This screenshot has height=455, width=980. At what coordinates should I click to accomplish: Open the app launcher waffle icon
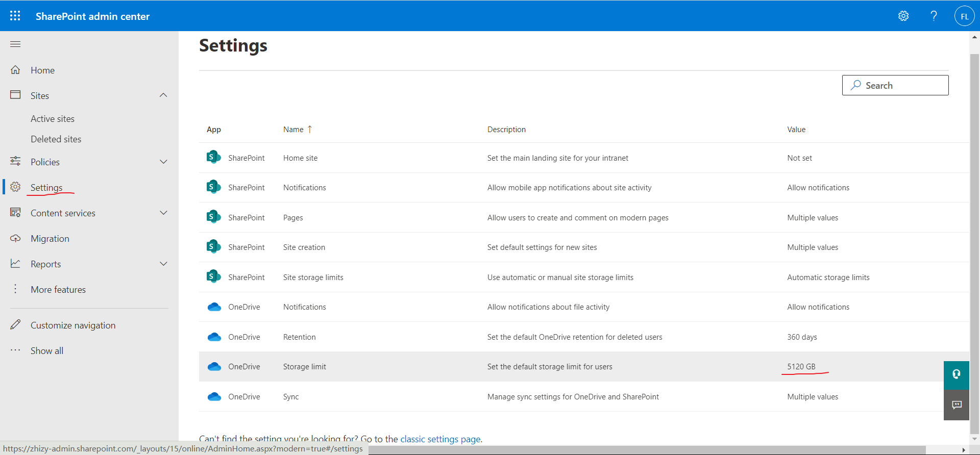15,16
